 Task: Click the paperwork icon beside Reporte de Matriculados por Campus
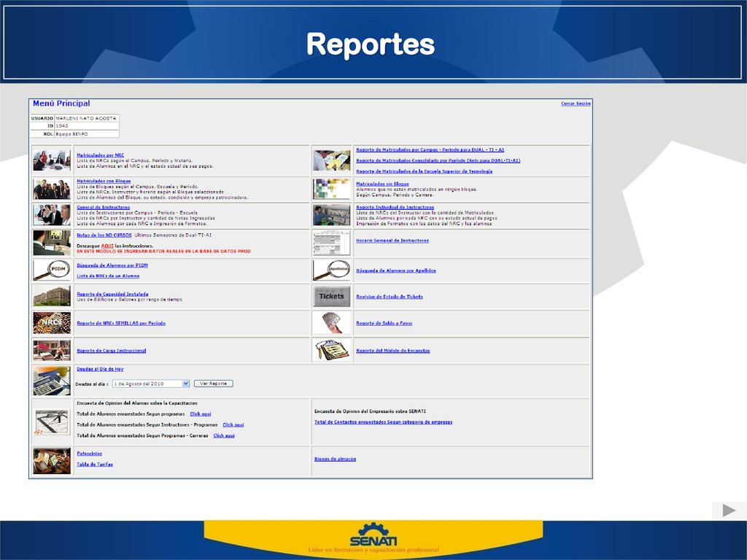(332, 160)
